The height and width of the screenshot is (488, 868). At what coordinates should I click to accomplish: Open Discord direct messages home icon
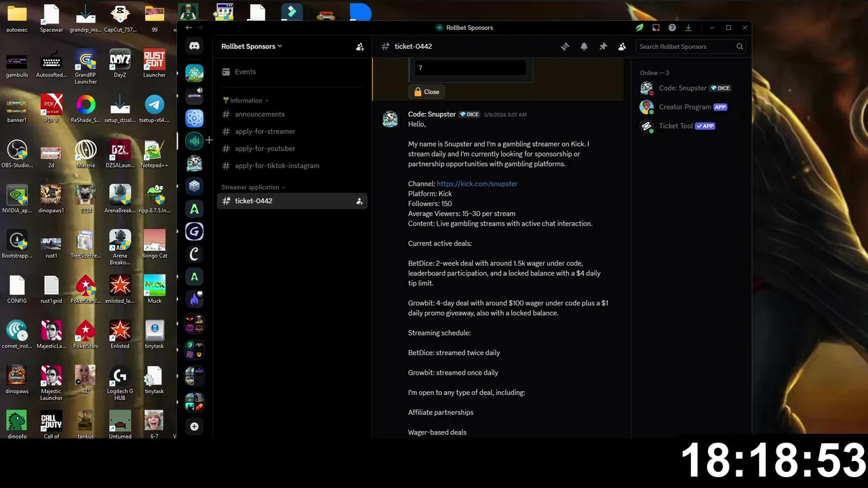click(195, 46)
